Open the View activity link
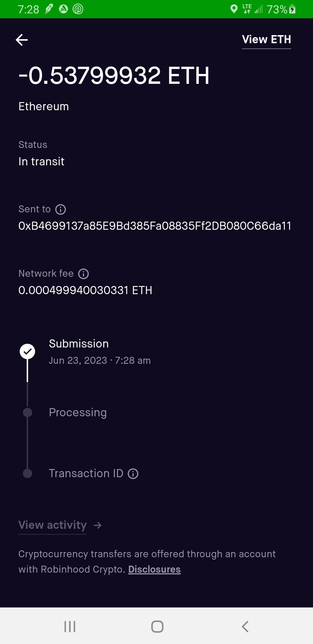Screen dimensions: 313x644 tap(52, 525)
